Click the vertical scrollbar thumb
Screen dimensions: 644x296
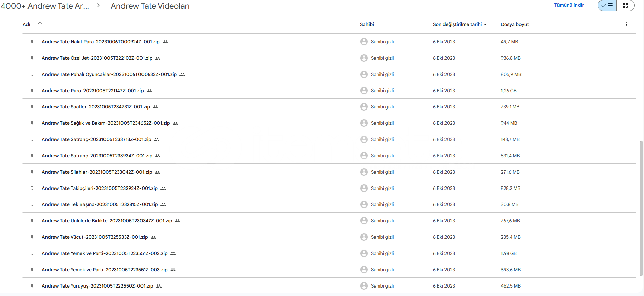[x=641, y=208]
